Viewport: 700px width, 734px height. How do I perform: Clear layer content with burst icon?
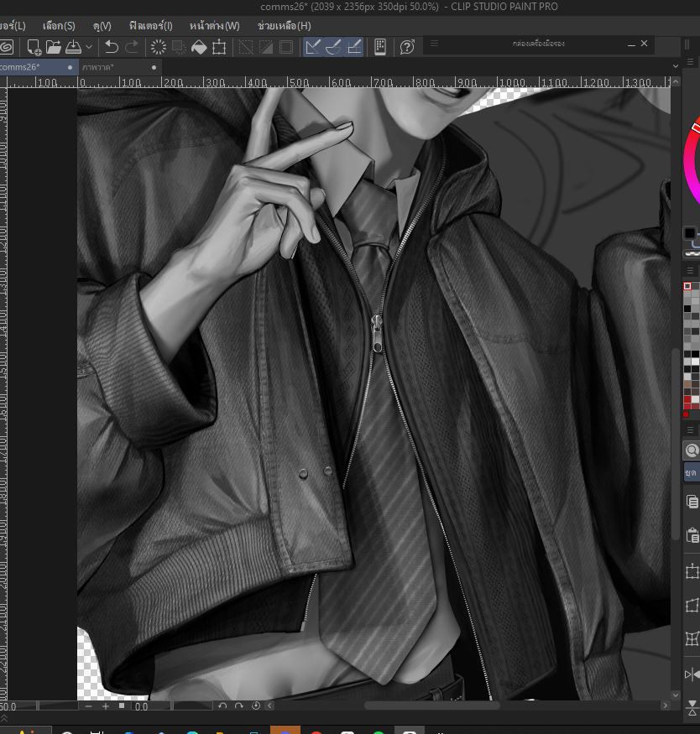click(159, 47)
